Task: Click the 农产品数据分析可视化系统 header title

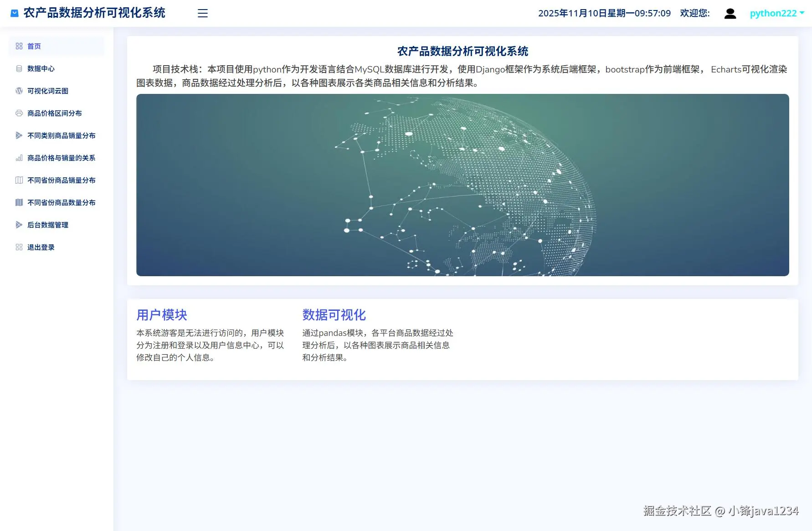Action: [94, 13]
